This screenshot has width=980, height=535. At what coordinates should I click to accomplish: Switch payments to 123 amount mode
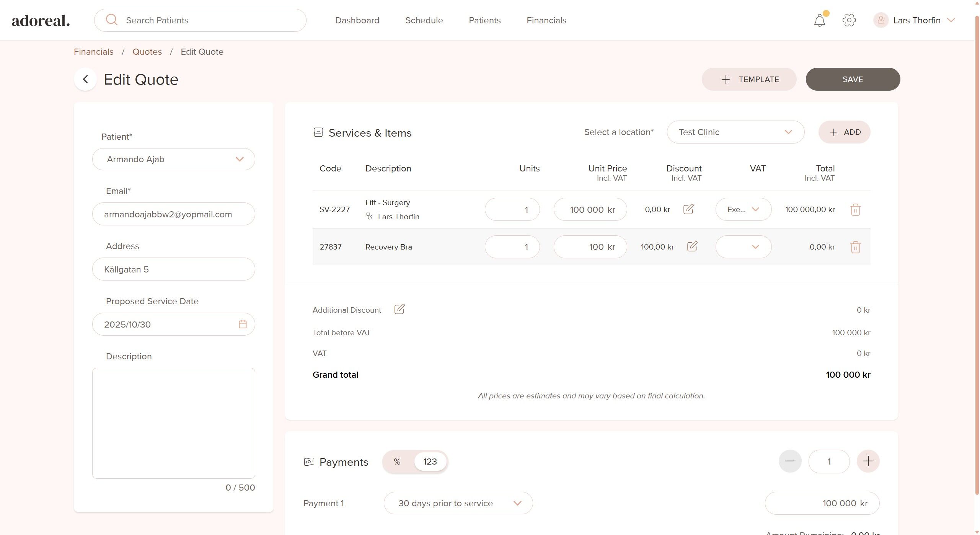pyautogui.click(x=430, y=462)
